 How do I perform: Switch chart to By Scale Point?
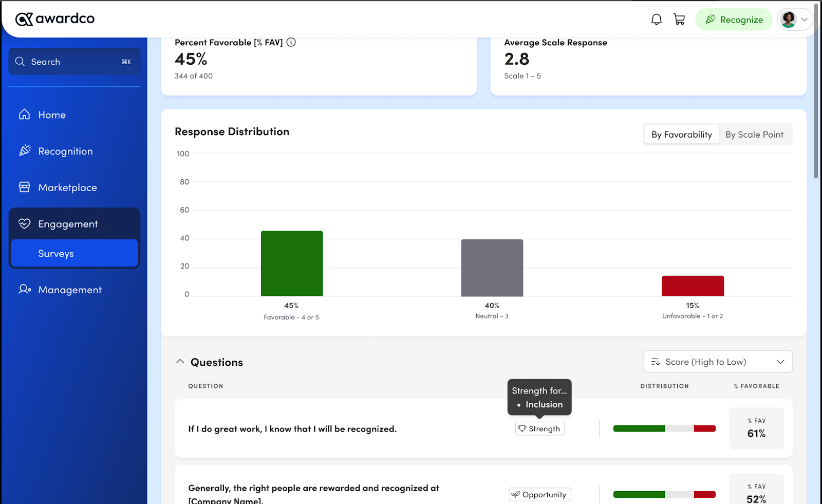click(754, 135)
